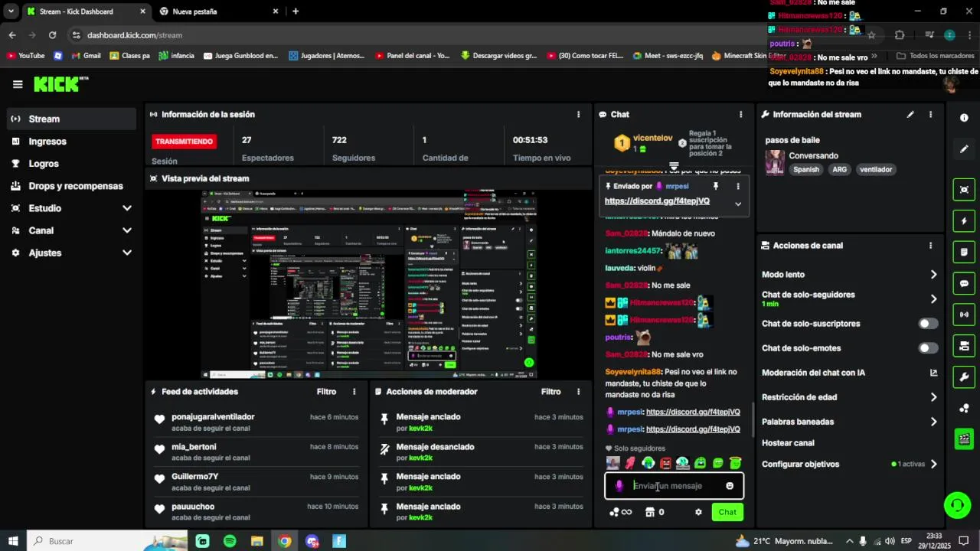980x551 pixels.
Task: Click the shop icon below the chat input
Action: tap(650, 512)
